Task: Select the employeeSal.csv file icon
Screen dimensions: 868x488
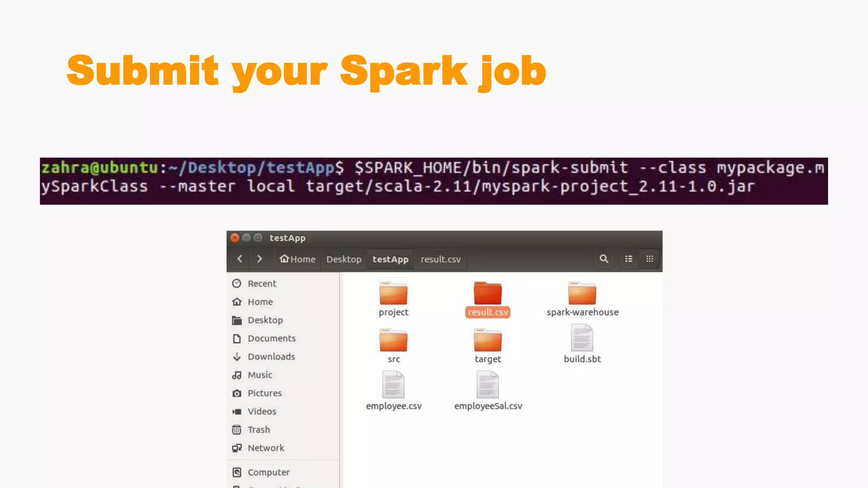Action: point(487,385)
